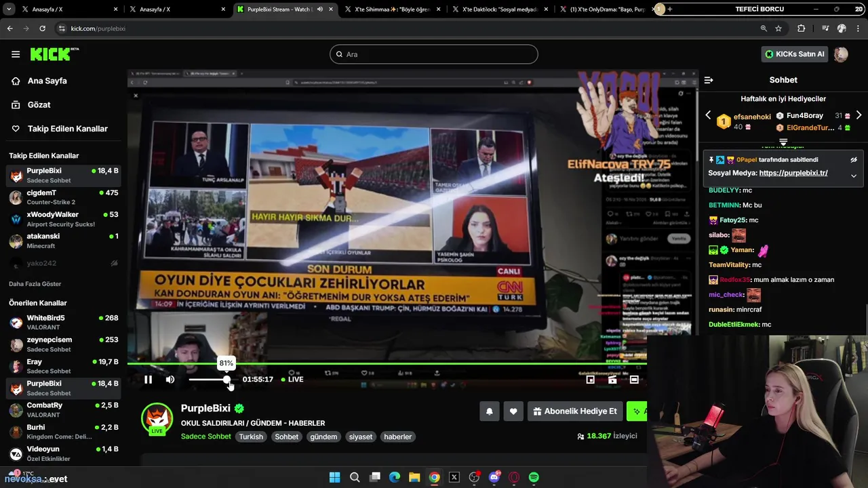Pause the stream video
Screen dimensions: 868x488
point(148,380)
